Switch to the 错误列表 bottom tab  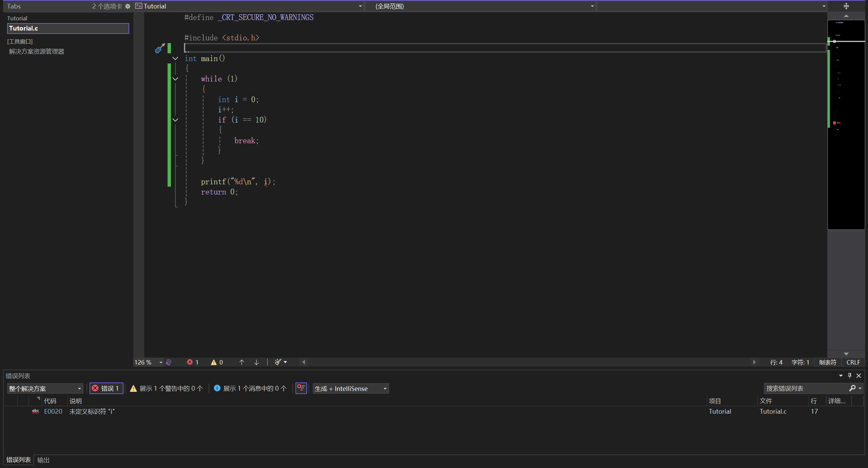pos(19,460)
